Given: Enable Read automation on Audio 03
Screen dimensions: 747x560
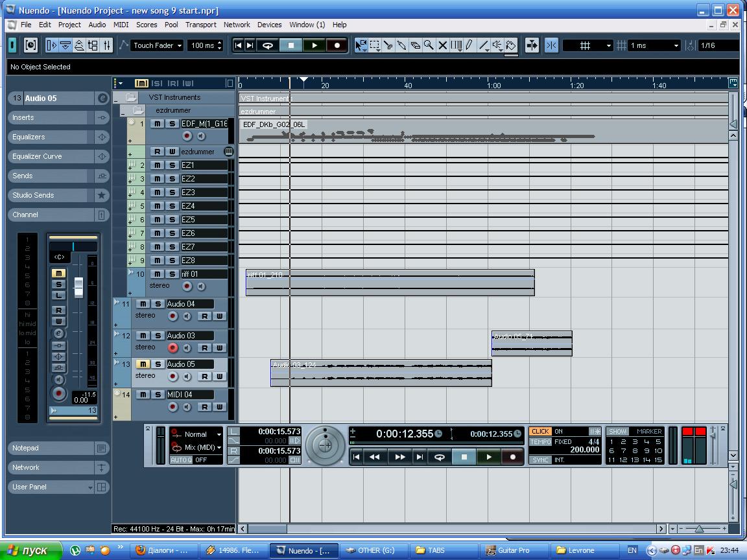Looking at the screenshot, I should [204, 347].
